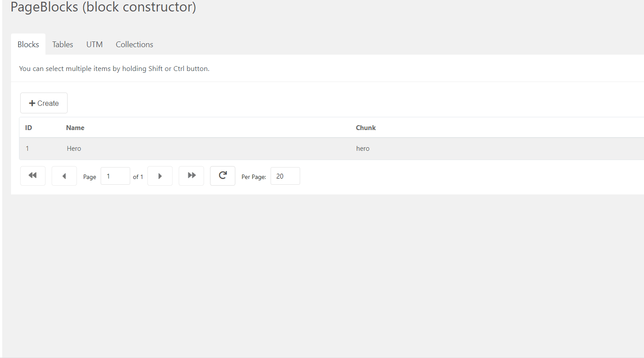
Task: Open the UTM tab
Action: [x=94, y=45]
